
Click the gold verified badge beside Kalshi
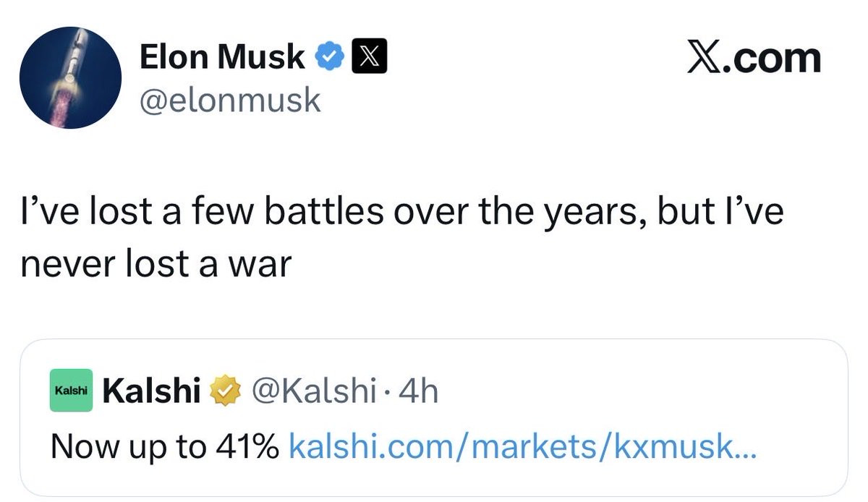click(x=225, y=391)
